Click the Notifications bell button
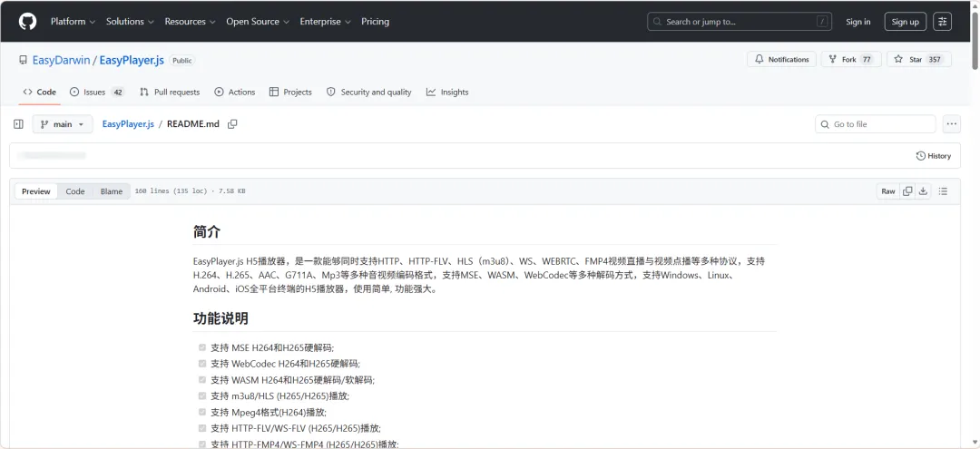980x449 pixels. (782, 59)
